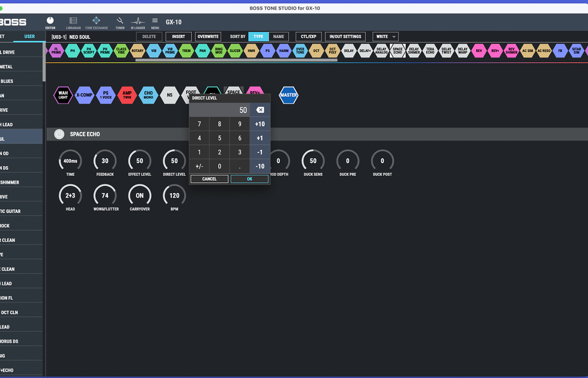Screen dimensions: 588x378
Task: Cancel the Direct Level keypad dialog
Action: pos(209,179)
